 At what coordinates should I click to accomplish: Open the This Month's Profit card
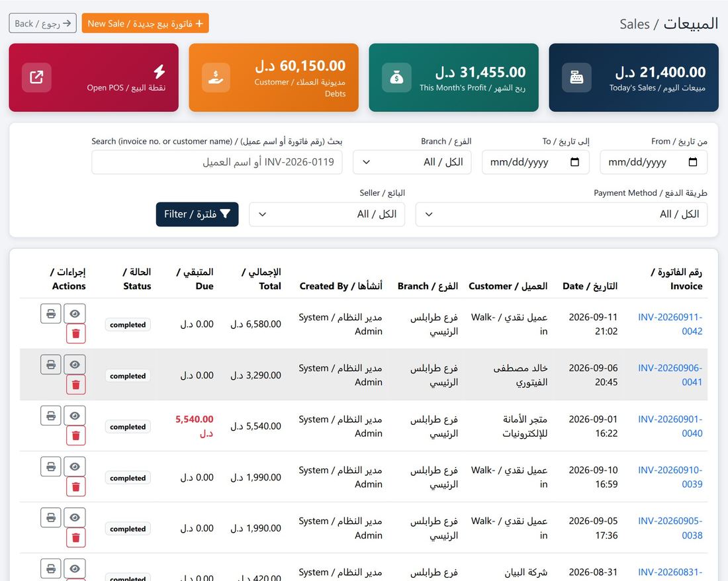453,77
